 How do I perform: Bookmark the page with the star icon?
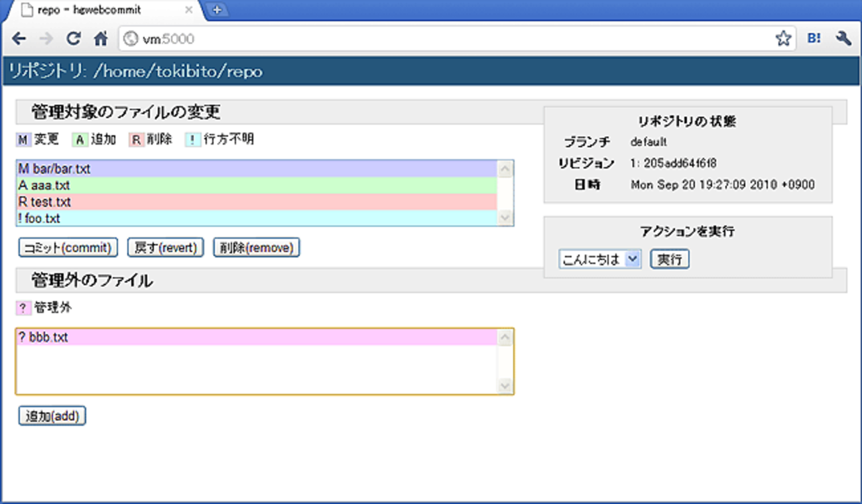(x=783, y=39)
